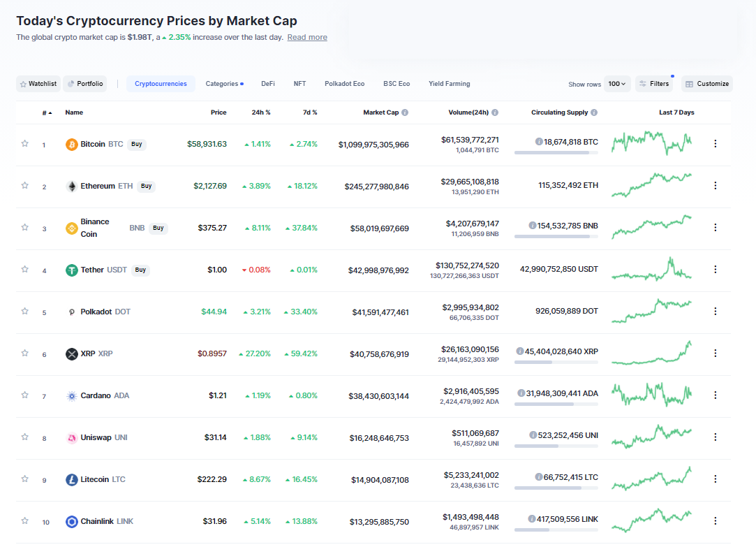Viewport: 756px width, 547px height.
Task: Star Tether to add to watchlist
Action: 24,269
